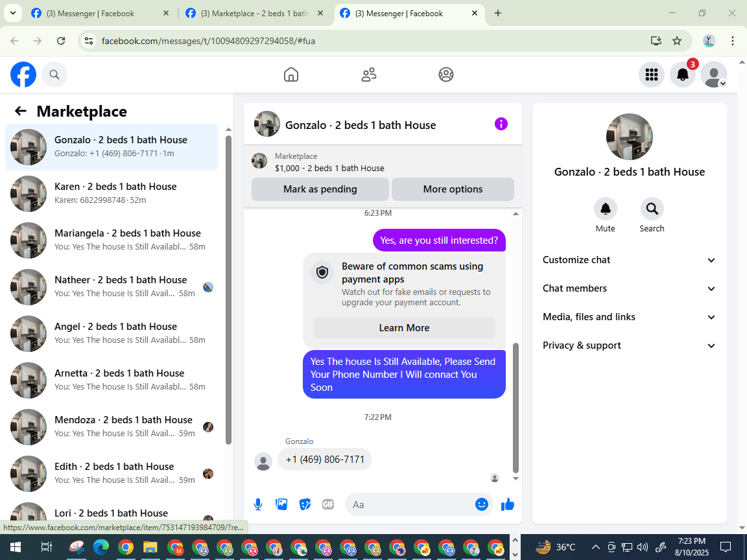Open the Groups icon in top navigation
The width and height of the screenshot is (747, 560).
click(446, 75)
